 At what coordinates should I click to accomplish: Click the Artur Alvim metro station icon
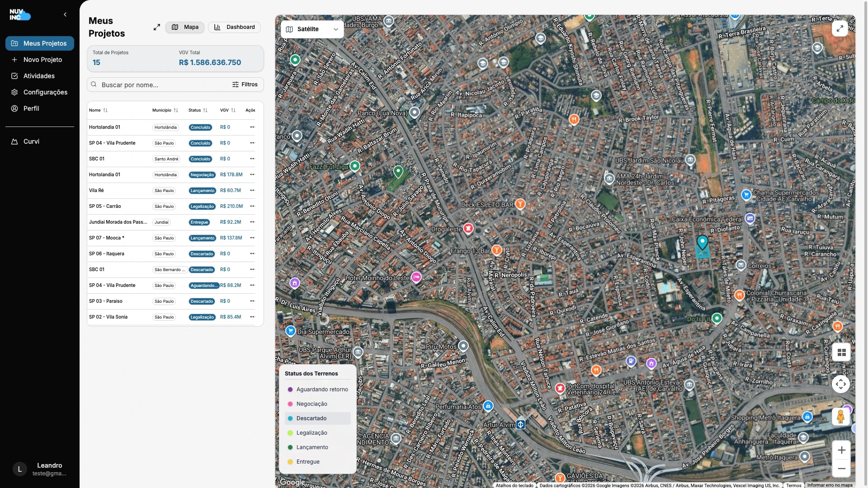point(521,425)
